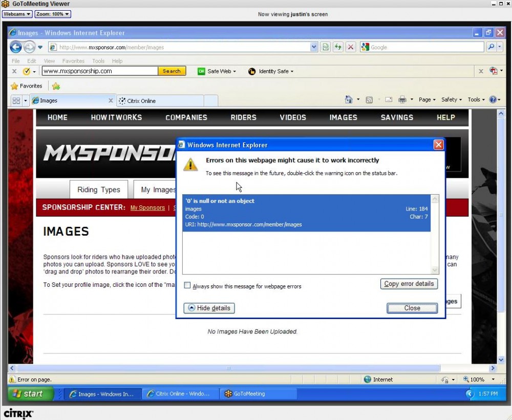
Task: Expand the Safe Web dropdown
Action: (234, 72)
